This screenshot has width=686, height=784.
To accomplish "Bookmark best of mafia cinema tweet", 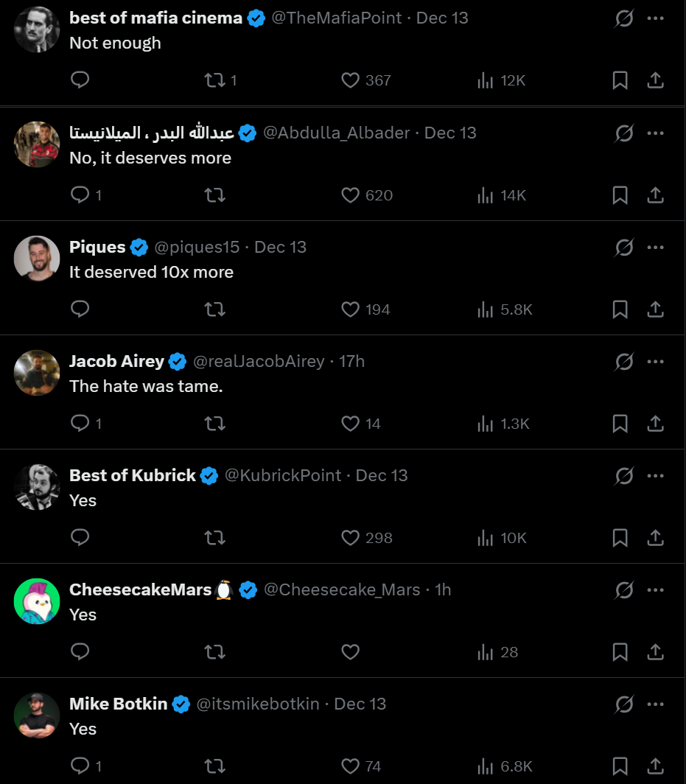I will pos(620,80).
